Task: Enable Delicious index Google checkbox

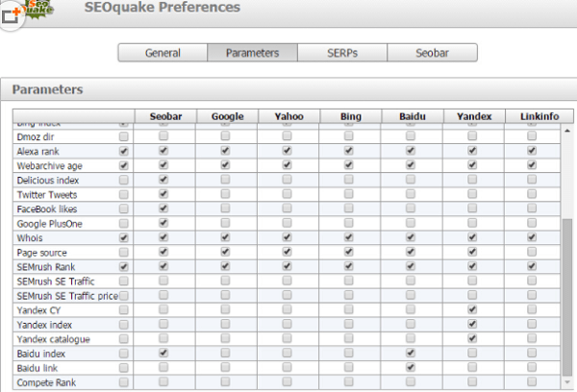Action: (225, 180)
